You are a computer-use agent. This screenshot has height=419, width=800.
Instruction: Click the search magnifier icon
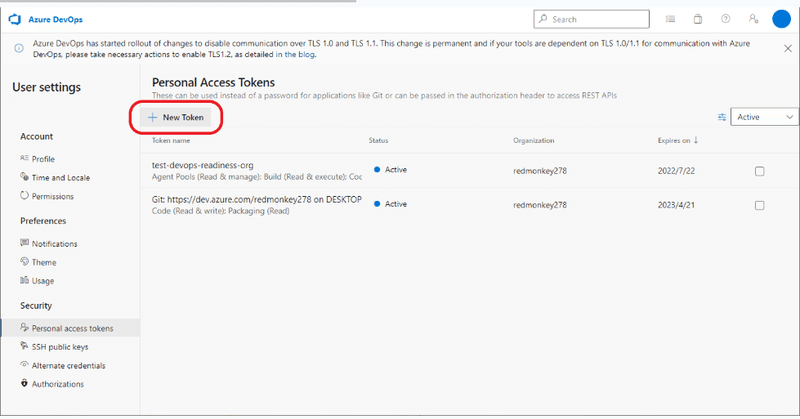pos(543,19)
